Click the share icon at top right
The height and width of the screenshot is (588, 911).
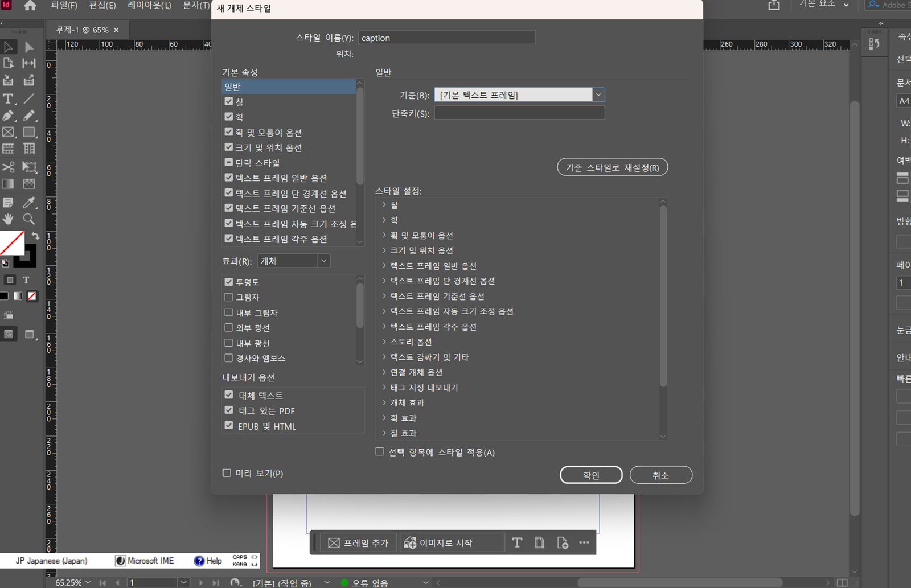pyautogui.click(x=774, y=5)
